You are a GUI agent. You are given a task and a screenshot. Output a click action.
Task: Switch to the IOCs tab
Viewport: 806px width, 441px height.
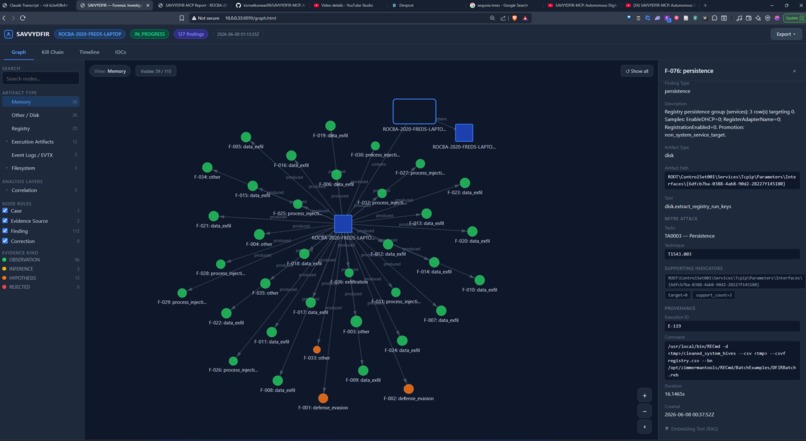pyautogui.click(x=120, y=52)
